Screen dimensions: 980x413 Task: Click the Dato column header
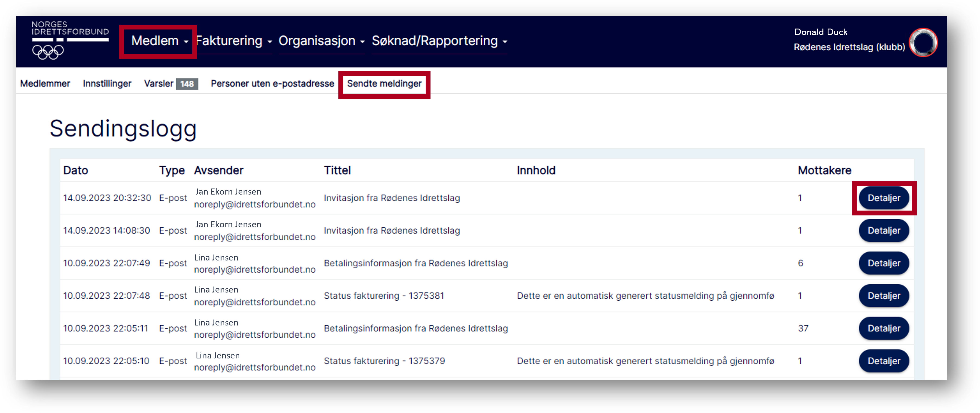[x=76, y=170]
